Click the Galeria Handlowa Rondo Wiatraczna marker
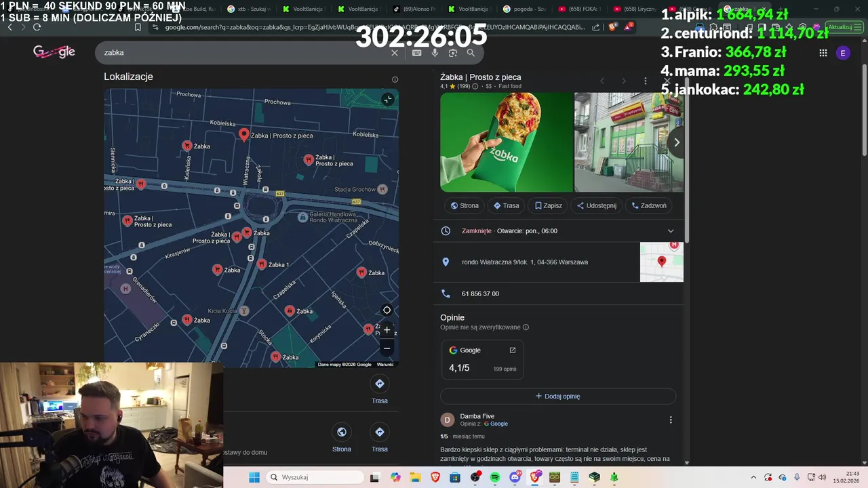The width and height of the screenshot is (868, 488). coord(302,217)
